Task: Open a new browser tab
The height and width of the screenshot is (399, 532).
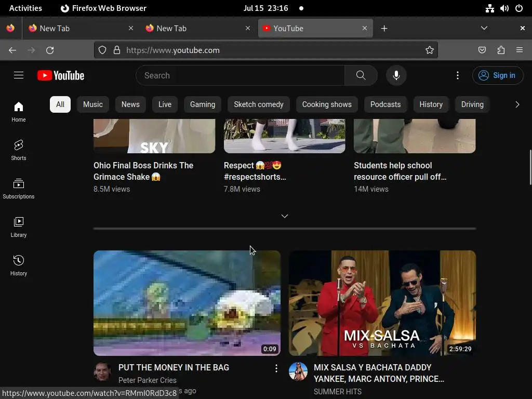Action: [x=384, y=29]
